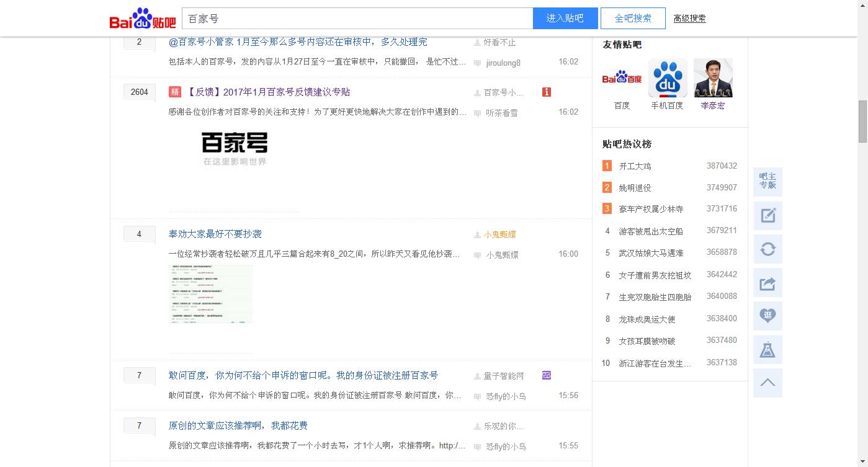Click the 友情贴吧 heading
The height and width of the screenshot is (467, 868).
622,45
